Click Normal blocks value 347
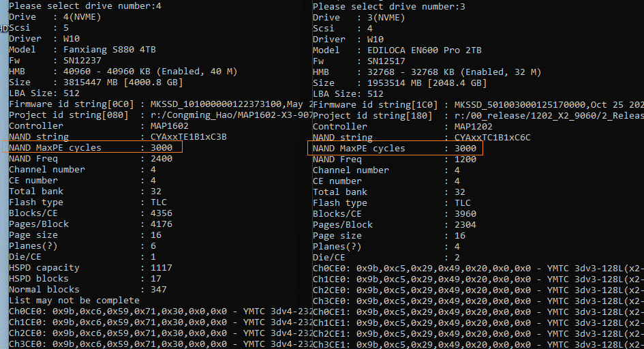This screenshot has height=349, width=644. (159, 290)
